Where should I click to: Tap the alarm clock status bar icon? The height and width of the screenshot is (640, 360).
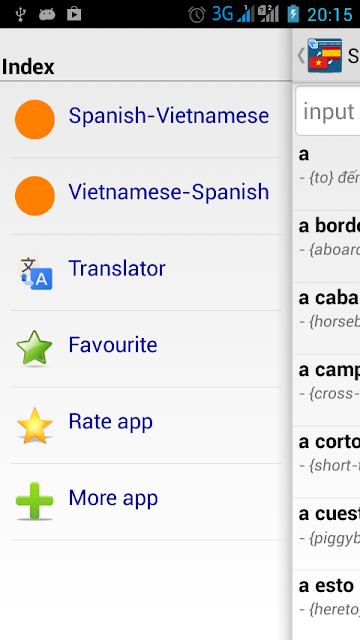pos(197,15)
